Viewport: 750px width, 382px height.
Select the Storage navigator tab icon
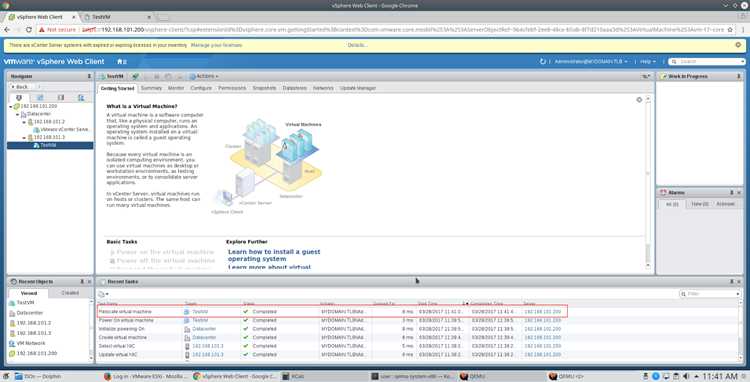pos(61,98)
